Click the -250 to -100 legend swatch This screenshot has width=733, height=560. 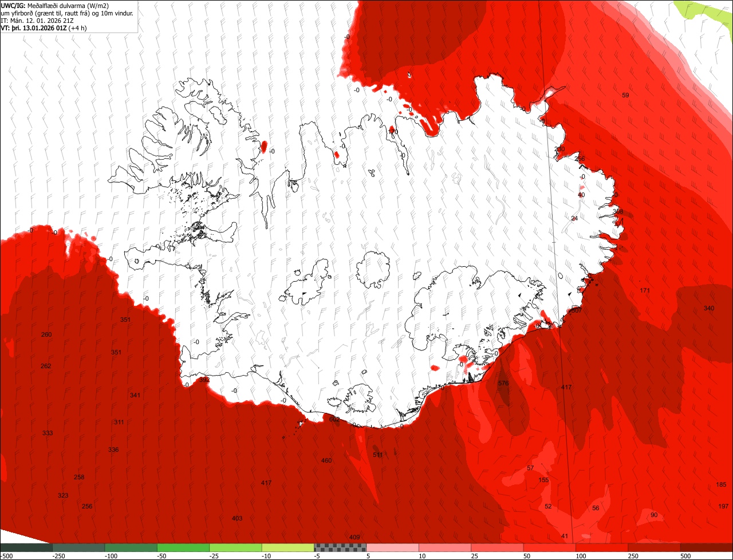[78, 548]
